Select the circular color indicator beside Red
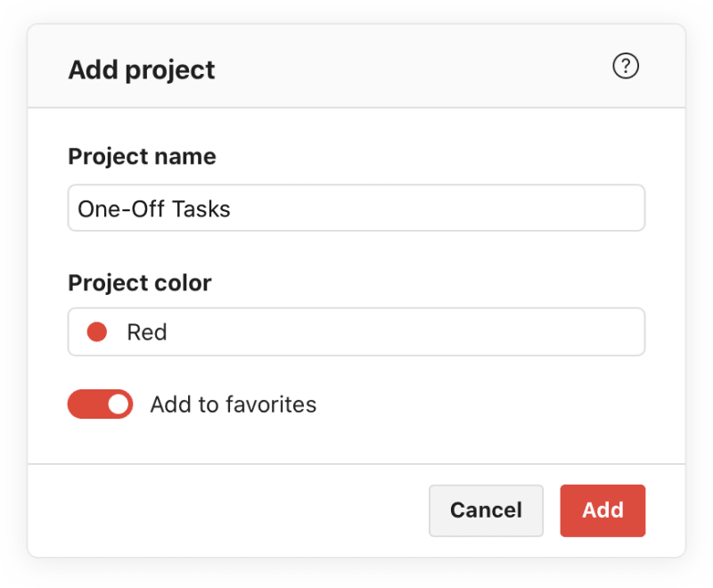This screenshot has width=713, height=588. 97,331
